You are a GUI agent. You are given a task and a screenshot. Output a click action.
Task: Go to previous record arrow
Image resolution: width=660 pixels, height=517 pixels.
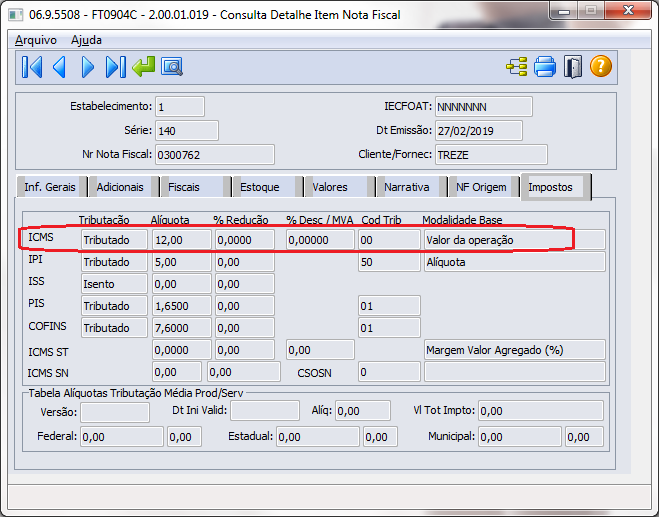pyautogui.click(x=59, y=67)
